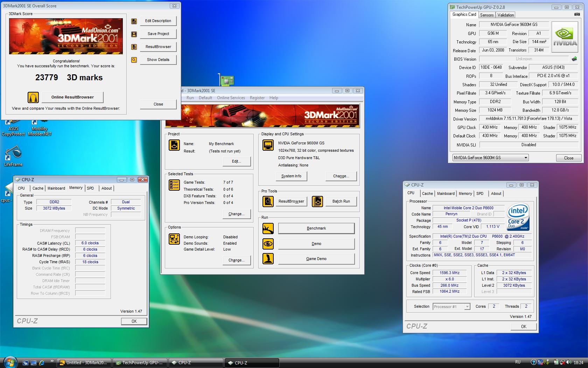Click the Benchmark button
The height and width of the screenshot is (368, 588).
316,229
